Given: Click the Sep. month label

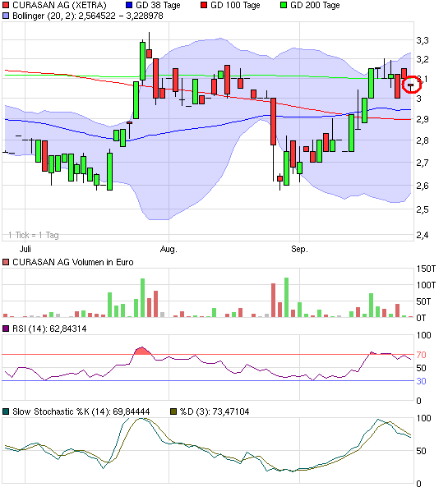Looking at the screenshot, I should tap(300, 249).
